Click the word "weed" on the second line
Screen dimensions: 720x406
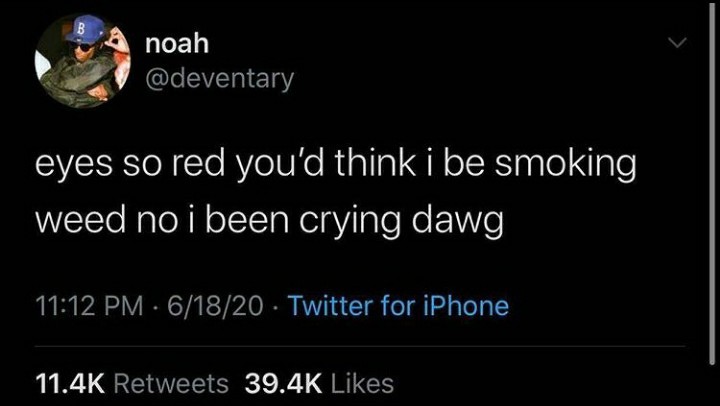pyautogui.click(x=80, y=222)
